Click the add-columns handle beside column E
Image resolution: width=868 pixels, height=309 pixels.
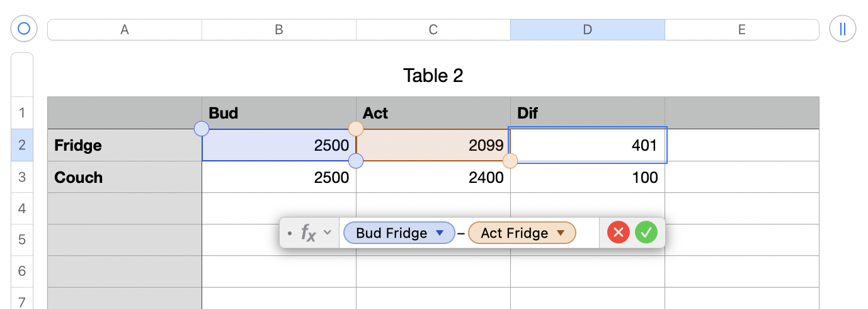point(842,29)
